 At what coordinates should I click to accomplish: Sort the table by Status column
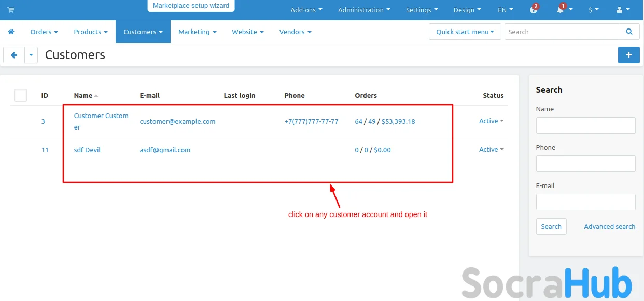(x=493, y=95)
